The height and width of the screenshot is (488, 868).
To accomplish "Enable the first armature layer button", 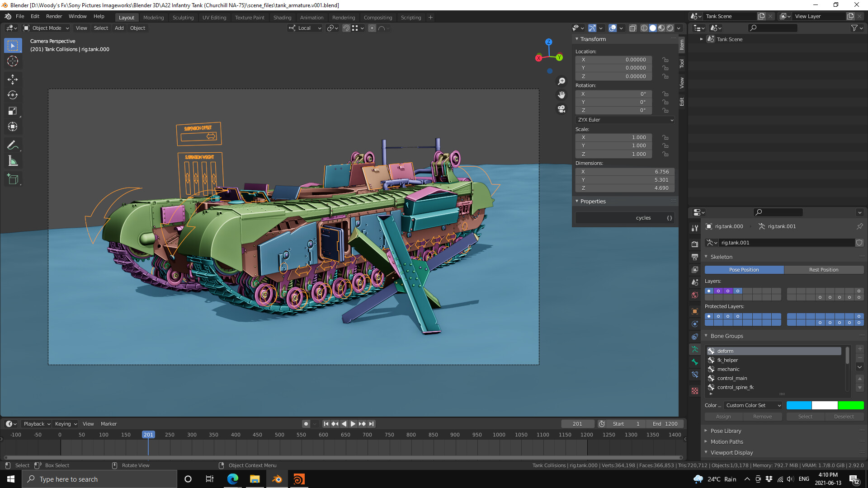I will 709,291.
